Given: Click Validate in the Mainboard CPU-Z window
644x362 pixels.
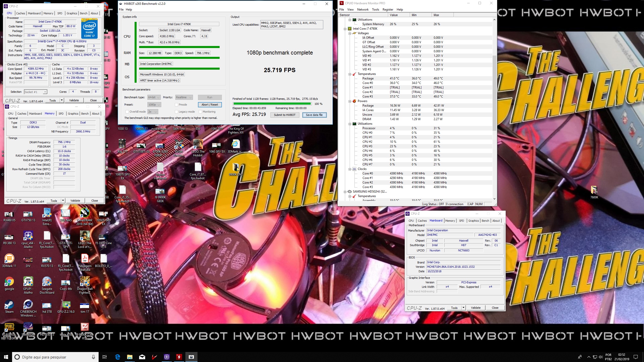Looking at the screenshot, I should pyautogui.click(x=476, y=308).
